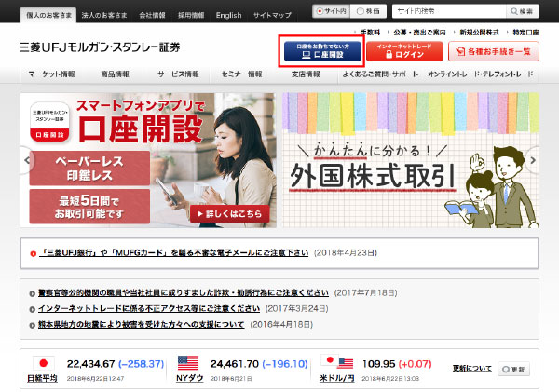Open オンライントレード・テレフォントレード menu
Screen dimensions: 559x392
point(481,74)
